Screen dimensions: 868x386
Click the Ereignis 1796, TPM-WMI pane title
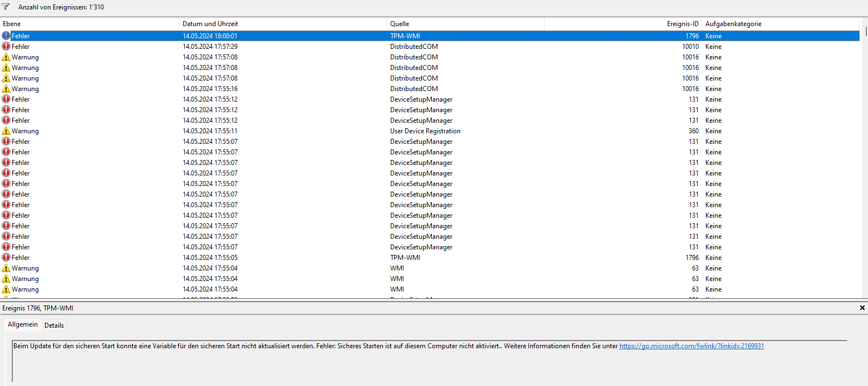point(38,307)
